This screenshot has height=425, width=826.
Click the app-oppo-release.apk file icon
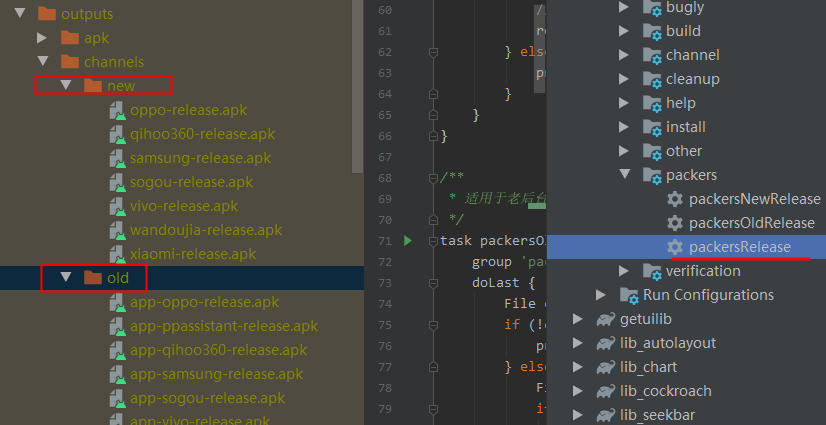117,302
